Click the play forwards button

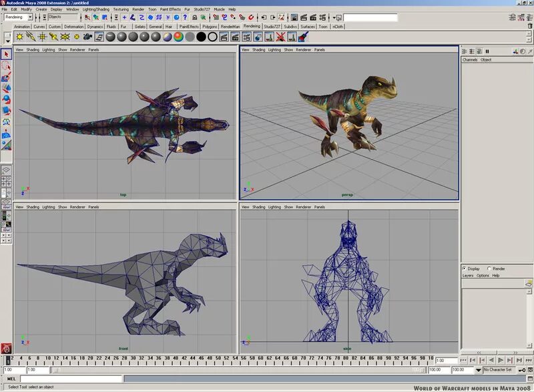pyautogui.click(x=501, y=360)
